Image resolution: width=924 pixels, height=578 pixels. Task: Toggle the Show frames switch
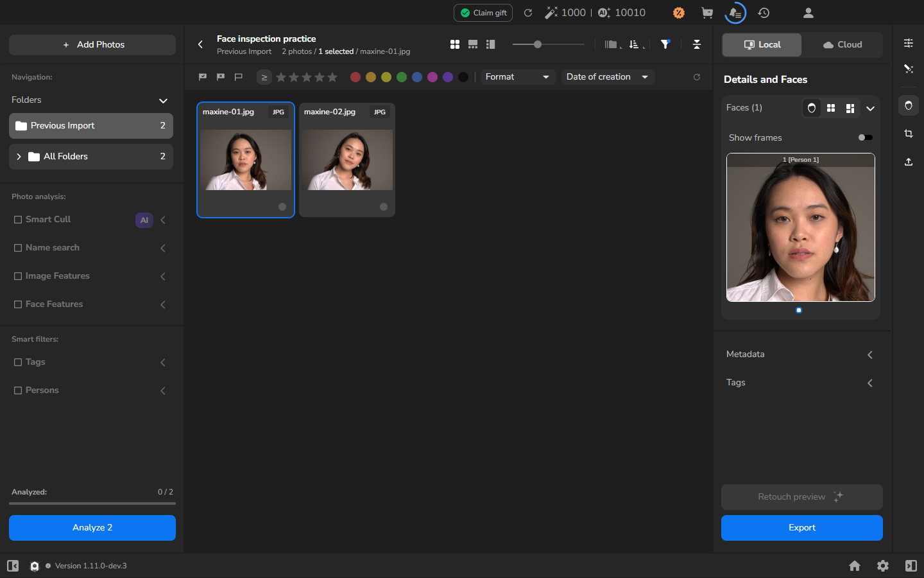click(865, 137)
